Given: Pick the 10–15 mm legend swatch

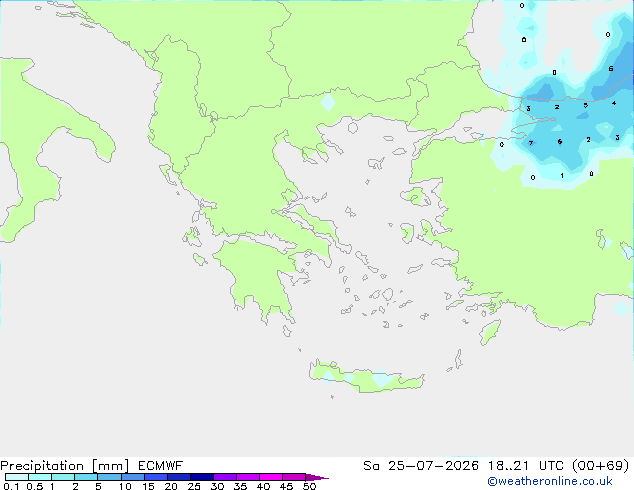Looking at the screenshot, I should pos(133,477).
